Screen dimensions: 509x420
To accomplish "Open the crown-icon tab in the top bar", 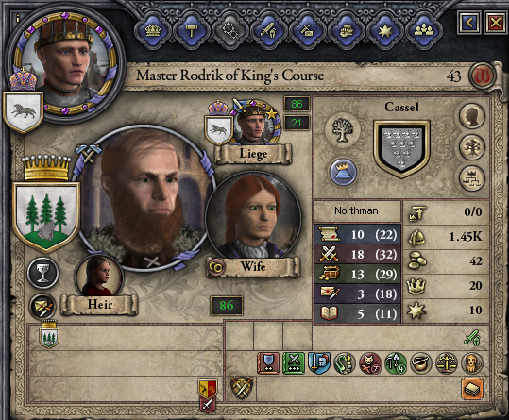I will 153,31.
